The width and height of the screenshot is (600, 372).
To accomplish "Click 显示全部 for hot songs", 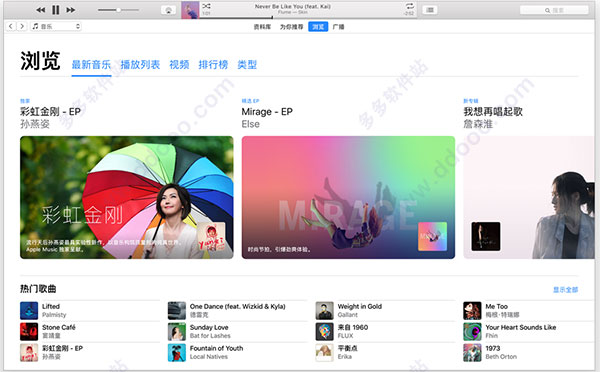I will coord(566,290).
